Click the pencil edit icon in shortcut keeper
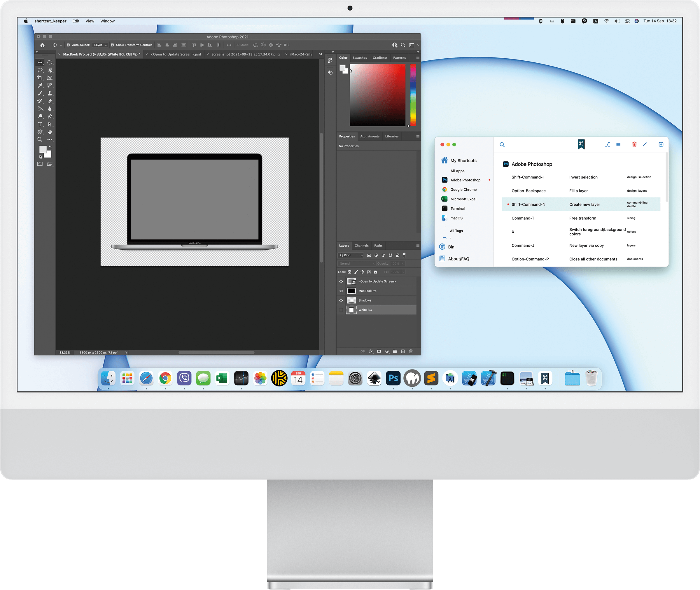700x590 pixels. 645,144
